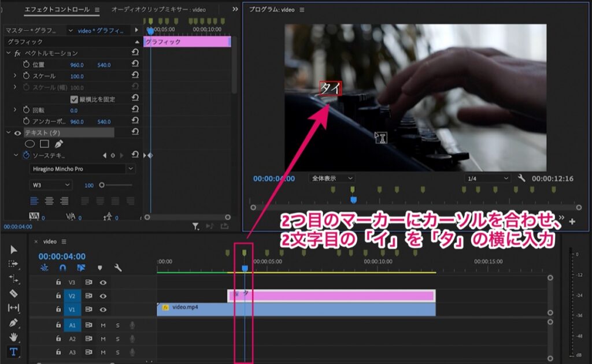Collapse the ソーステキスト property
592x364 pixels.
[16, 155]
